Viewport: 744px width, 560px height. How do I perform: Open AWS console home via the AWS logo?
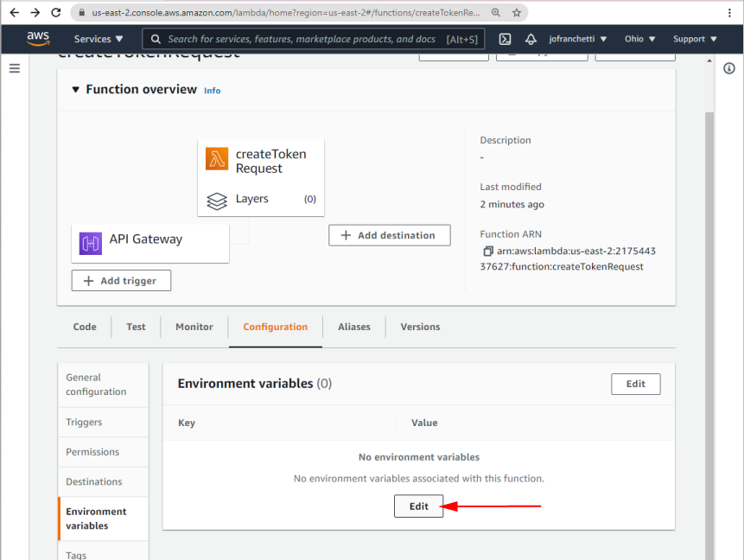[38, 38]
